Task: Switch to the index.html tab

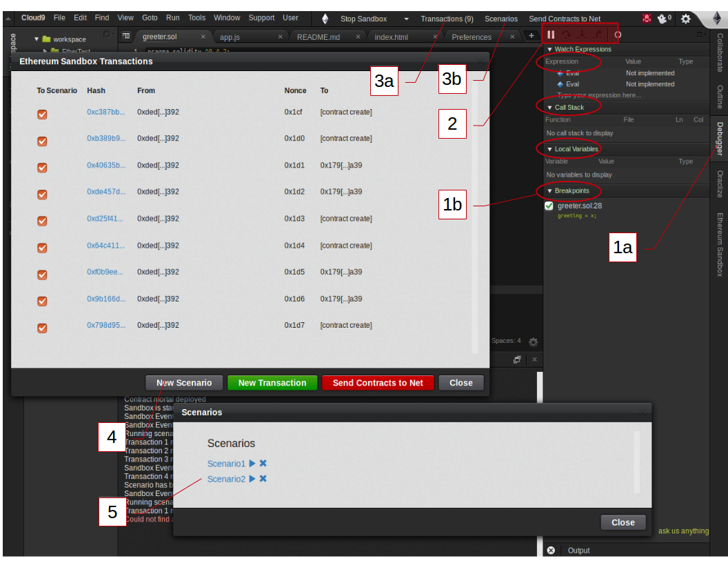Action: pyautogui.click(x=392, y=37)
